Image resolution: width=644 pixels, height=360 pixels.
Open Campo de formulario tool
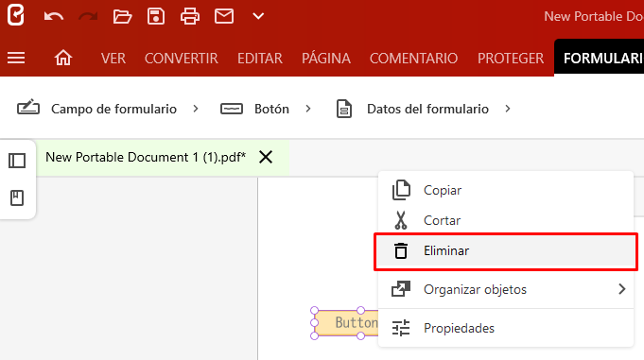click(x=113, y=109)
